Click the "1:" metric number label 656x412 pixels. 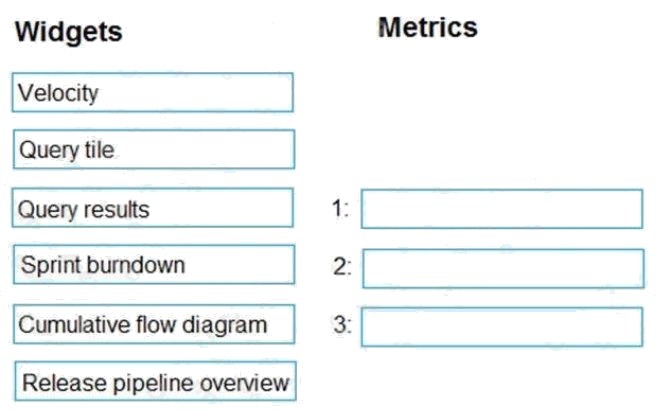340,209
